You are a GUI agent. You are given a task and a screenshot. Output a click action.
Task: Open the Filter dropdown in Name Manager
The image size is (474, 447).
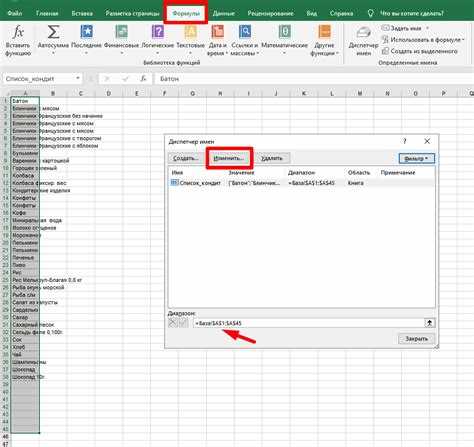point(417,158)
